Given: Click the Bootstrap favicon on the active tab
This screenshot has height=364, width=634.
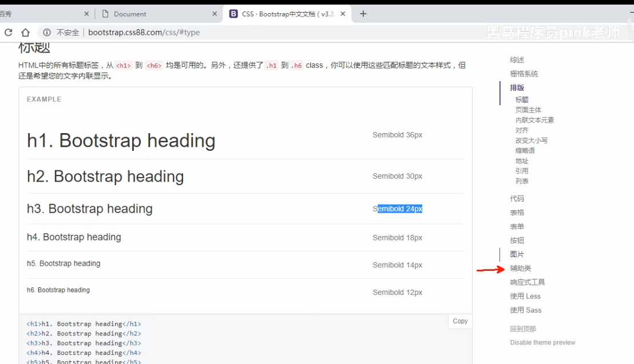Looking at the screenshot, I should (233, 14).
